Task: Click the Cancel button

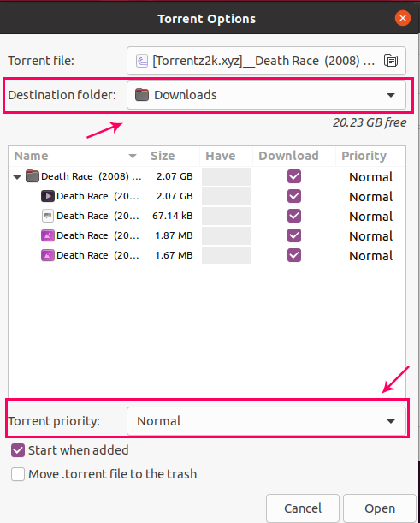Action: [303, 508]
